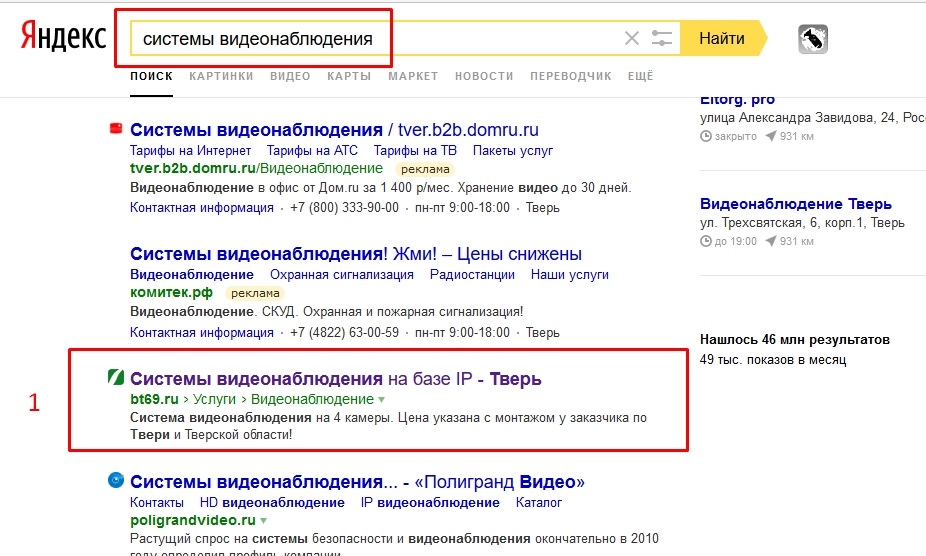Click the clock icon next to до 19:00
Viewport: 926px width, 556px height.
(706, 241)
